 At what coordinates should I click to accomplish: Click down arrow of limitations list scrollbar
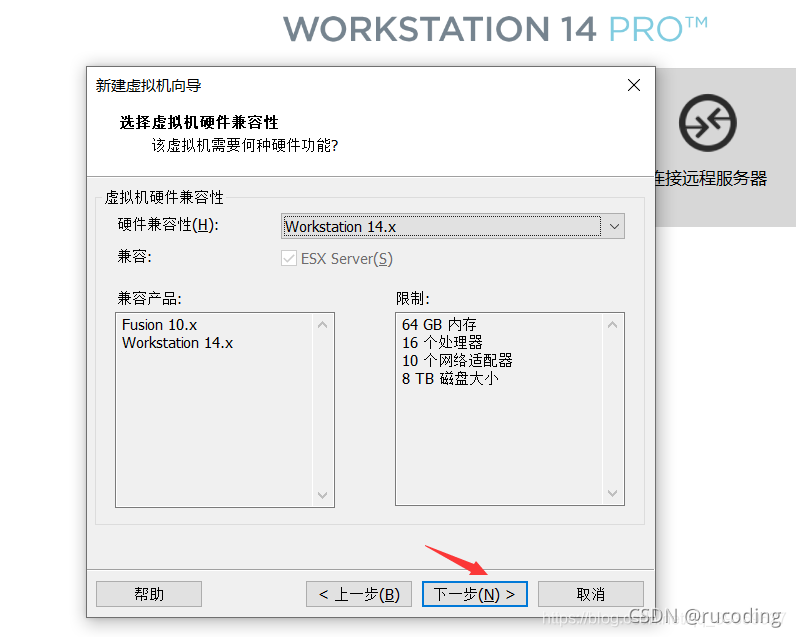point(613,493)
